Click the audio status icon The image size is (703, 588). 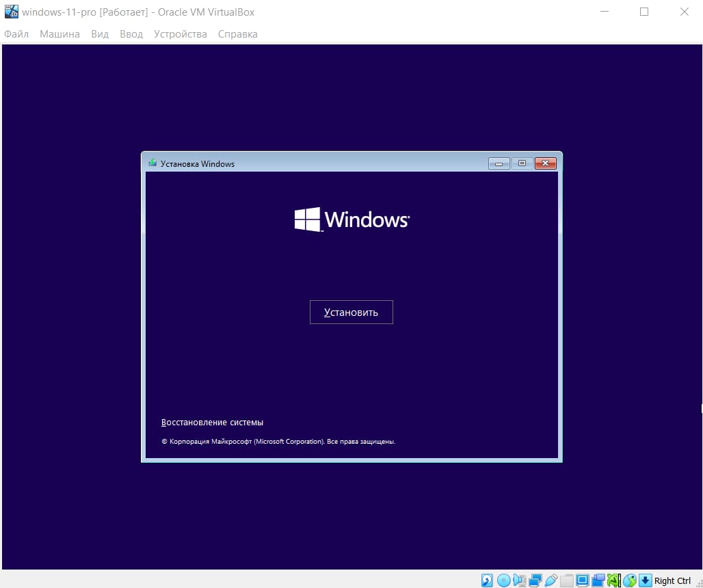point(519,580)
